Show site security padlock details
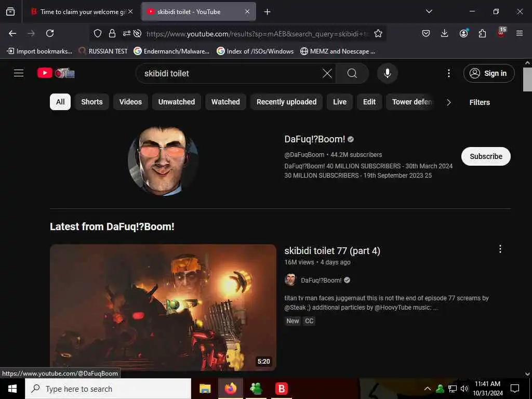 112,33
